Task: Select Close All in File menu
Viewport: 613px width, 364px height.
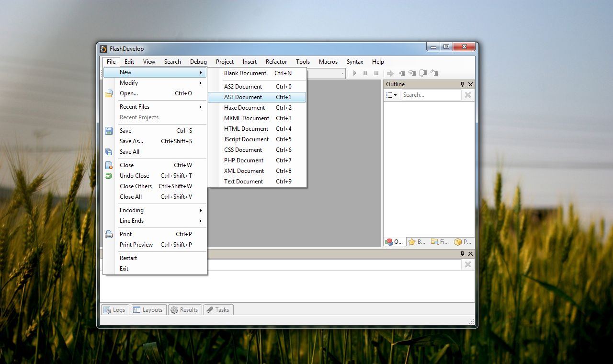Action: click(155, 197)
